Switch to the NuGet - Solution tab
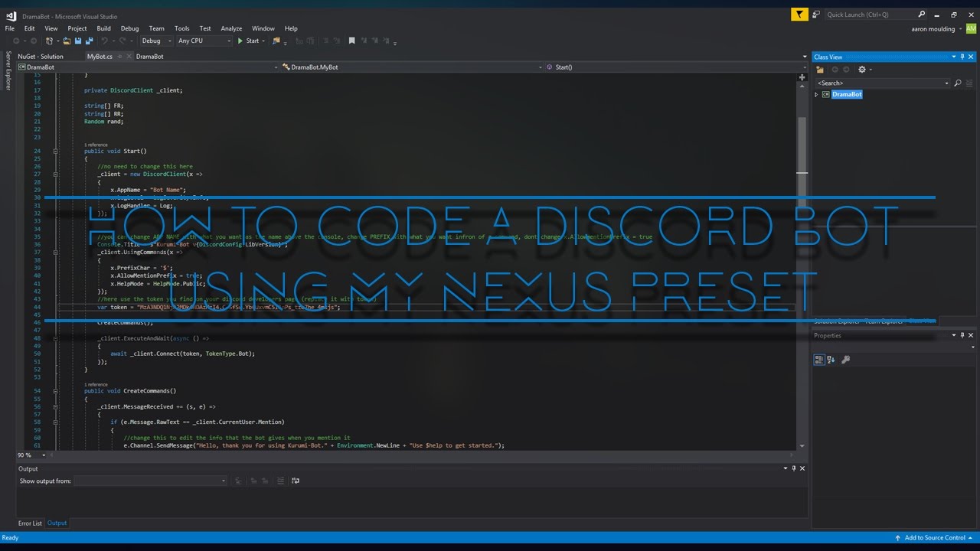 pyautogui.click(x=41, y=57)
